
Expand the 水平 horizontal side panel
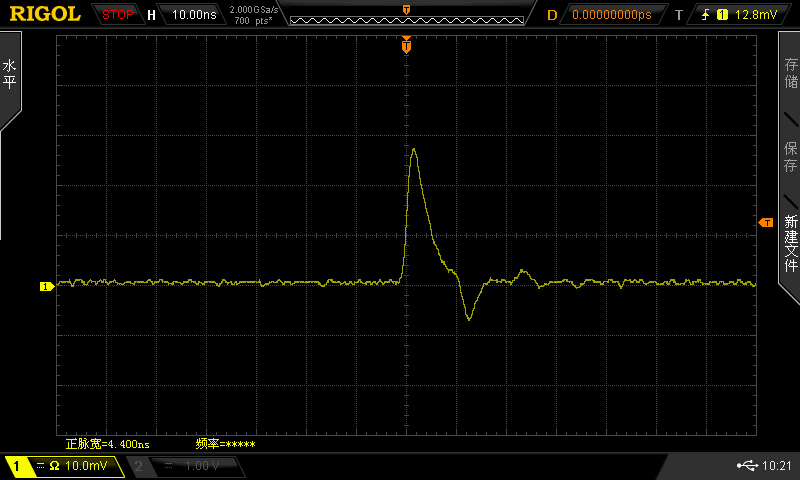(x=10, y=74)
